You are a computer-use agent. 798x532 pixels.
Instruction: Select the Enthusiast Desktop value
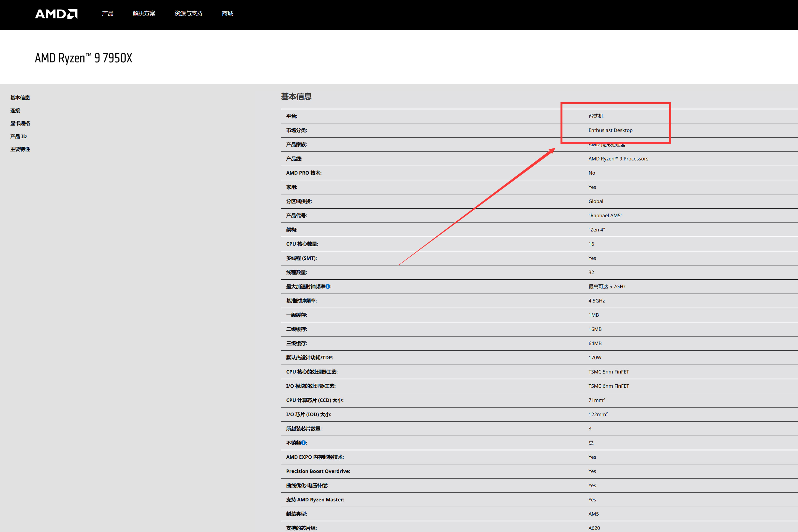tap(610, 130)
